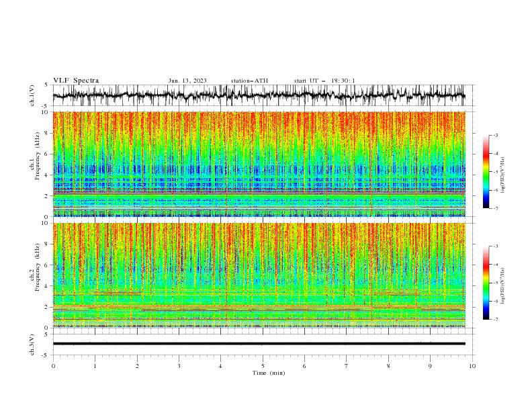Screen dimensions: 532x411
Task: Click the "Time (min)" axis title
Action: (269, 373)
